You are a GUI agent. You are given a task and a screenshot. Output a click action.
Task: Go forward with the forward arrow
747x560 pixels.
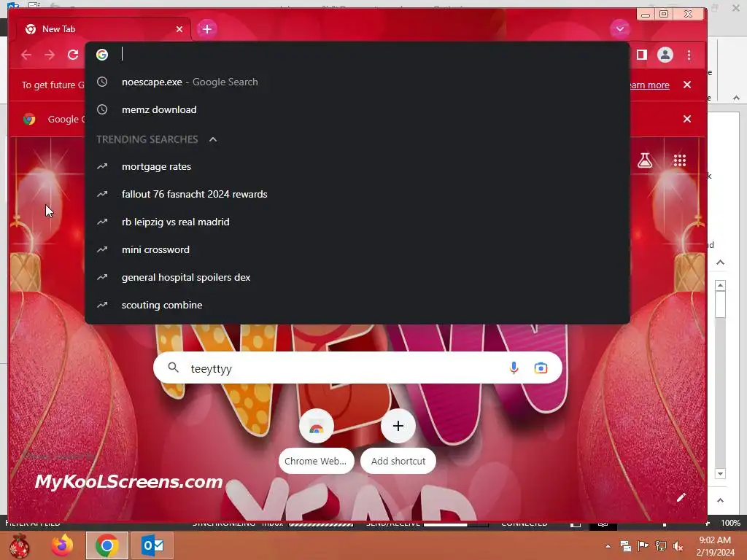coord(50,55)
